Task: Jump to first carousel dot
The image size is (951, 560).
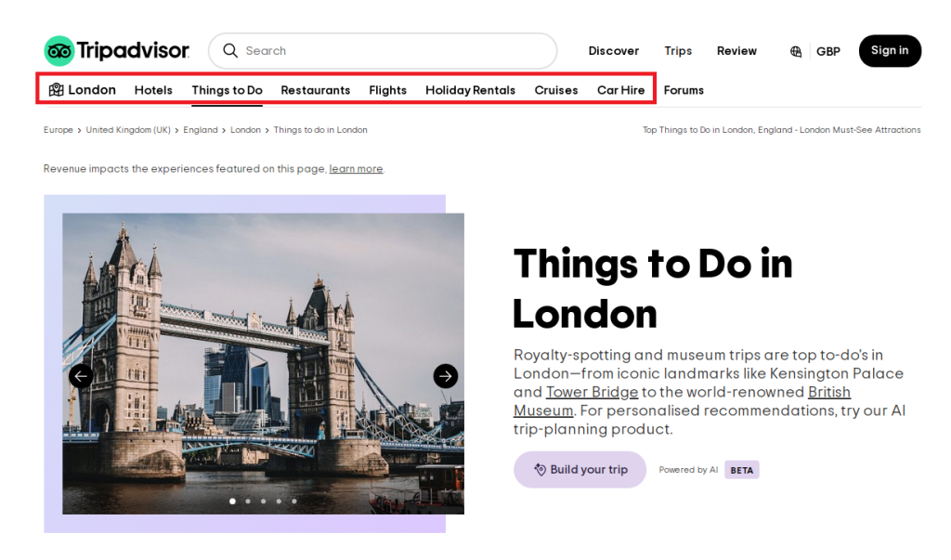Action: 232,501
